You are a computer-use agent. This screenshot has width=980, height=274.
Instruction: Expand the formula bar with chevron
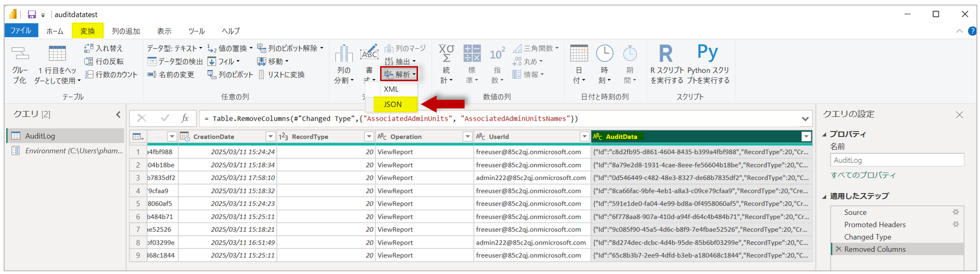pos(805,119)
